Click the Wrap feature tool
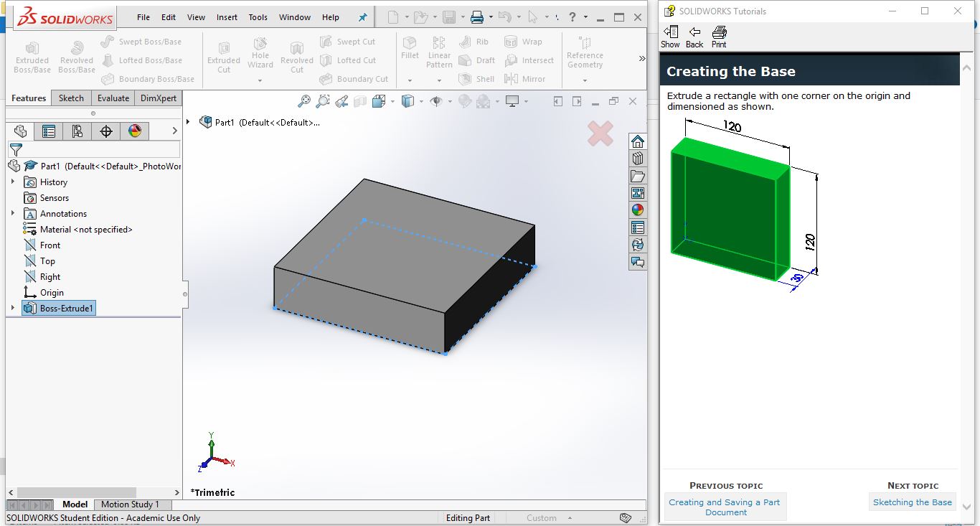 coord(523,42)
